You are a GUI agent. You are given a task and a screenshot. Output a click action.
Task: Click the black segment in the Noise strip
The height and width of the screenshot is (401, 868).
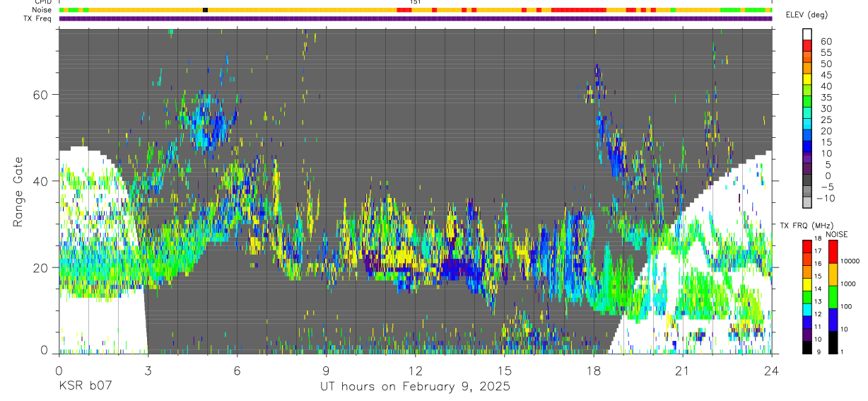tap(205, 10)
